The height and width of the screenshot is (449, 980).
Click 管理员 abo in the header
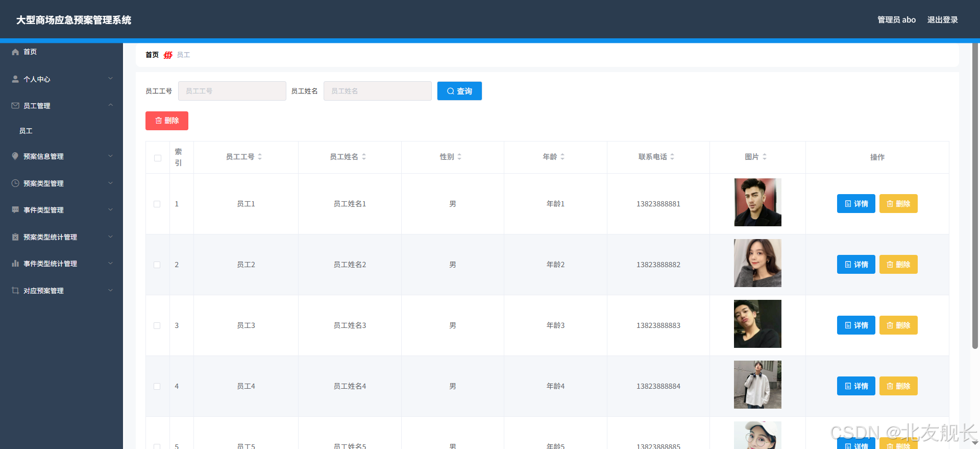click(896, 20)
